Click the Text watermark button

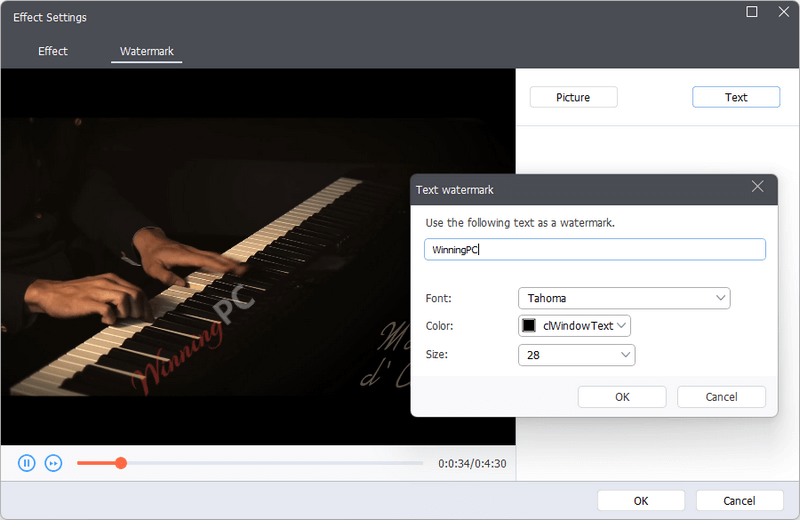[736, 97]
